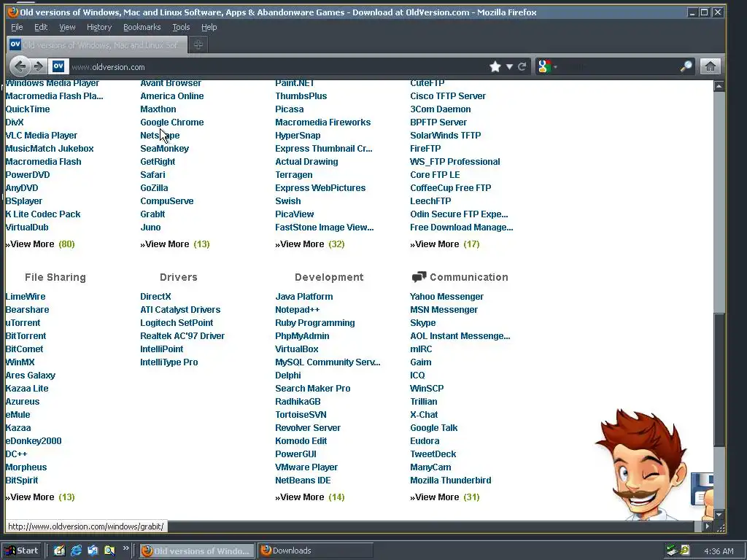Click the third quick launch mail icon

[x=93, y=551]
